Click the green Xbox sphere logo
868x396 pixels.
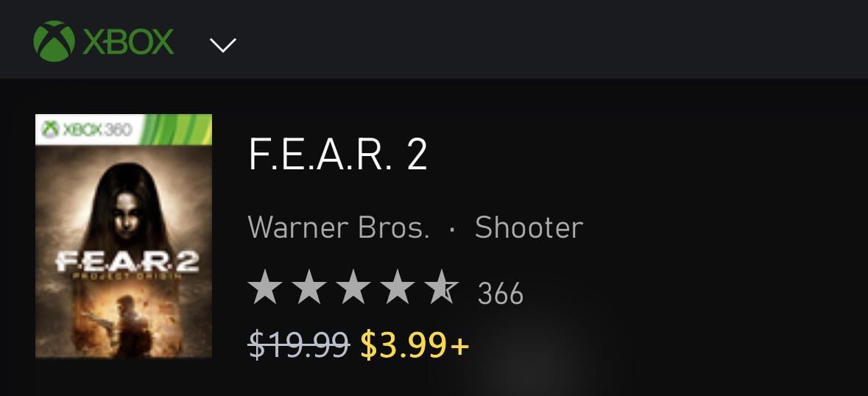pyautogui.click(x=54, y=40)
